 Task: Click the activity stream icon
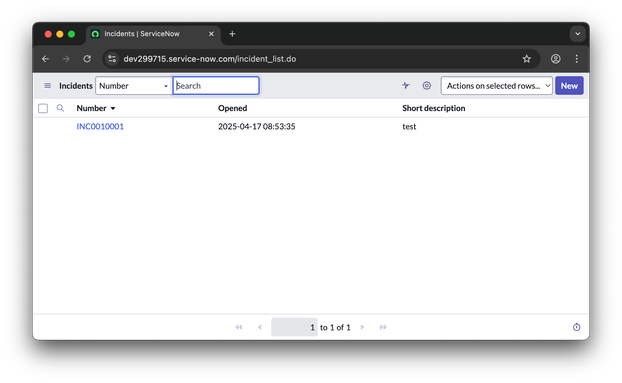pos(406,86)
